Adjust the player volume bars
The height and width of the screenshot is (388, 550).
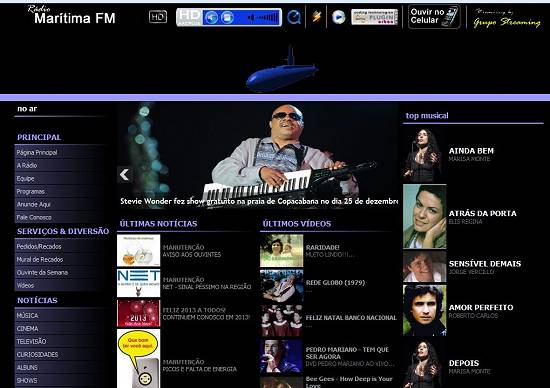click(263, 17)
